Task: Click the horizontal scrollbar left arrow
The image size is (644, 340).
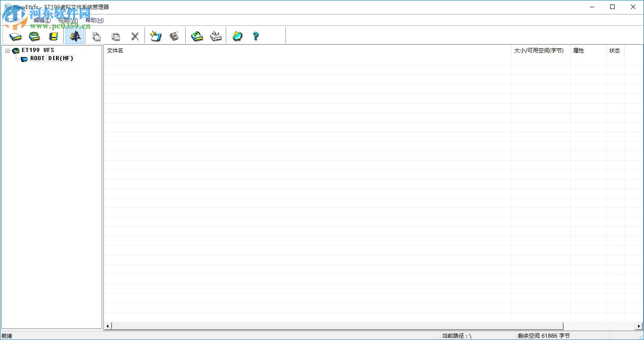Action: [x=108, y=326]
